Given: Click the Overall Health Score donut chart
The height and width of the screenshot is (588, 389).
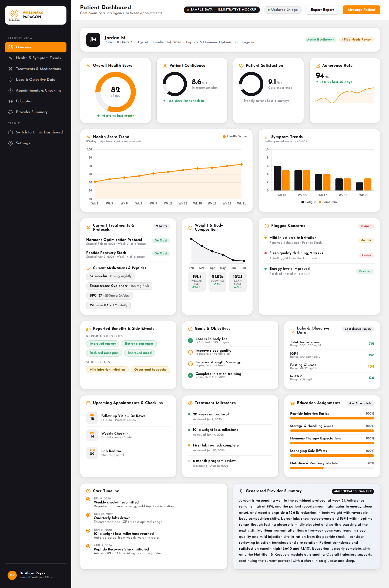Looking at the screenshot, I should click(116, 92).
